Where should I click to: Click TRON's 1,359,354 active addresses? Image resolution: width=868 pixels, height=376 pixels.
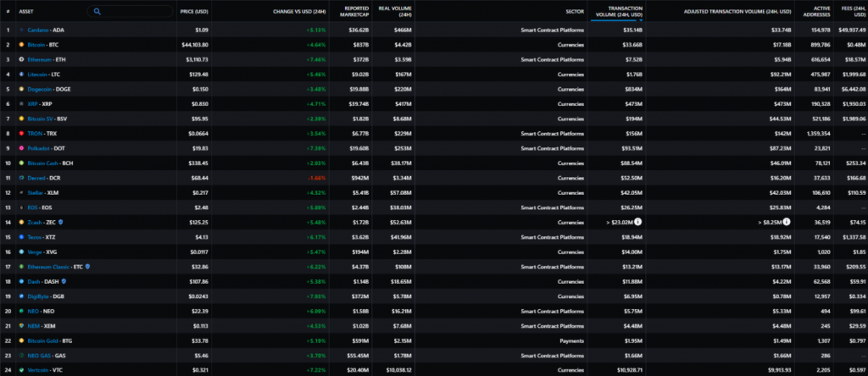pyautogui.click(x=817, y=133)
